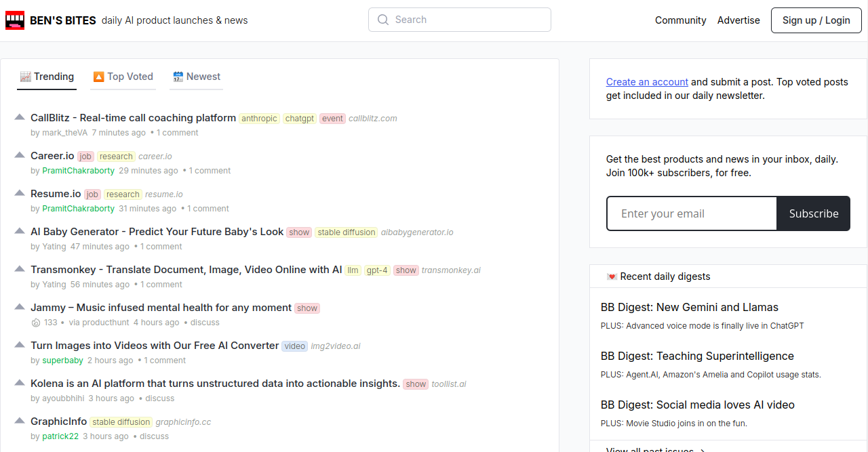Open the Advertise page
Viewport: 868px width, 452px height.
coord(738,20)
